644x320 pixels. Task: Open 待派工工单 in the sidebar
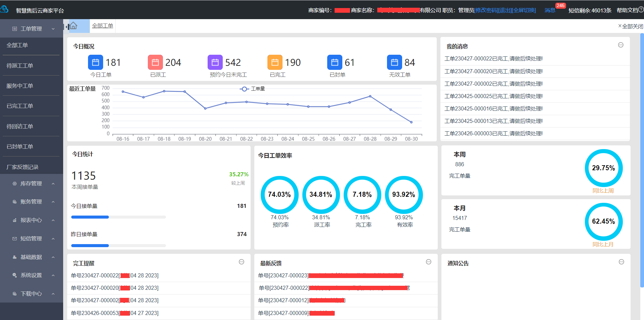click(20, 66)
